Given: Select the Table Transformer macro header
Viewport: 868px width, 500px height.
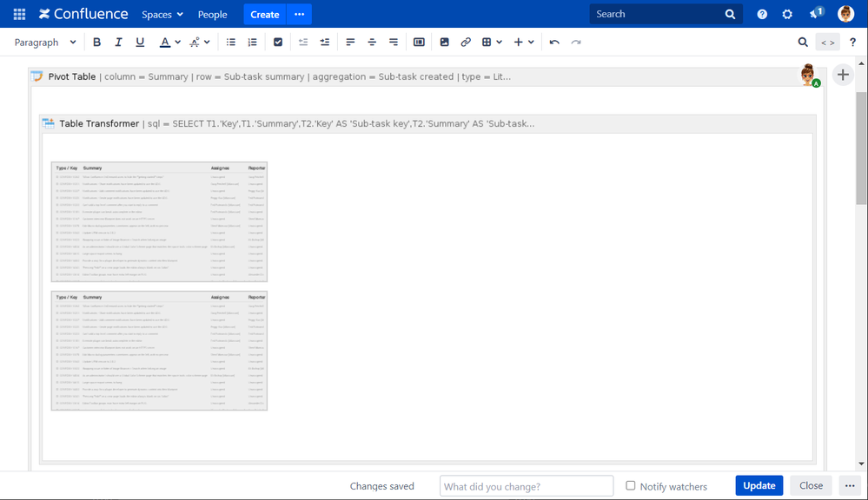Looking at the screenshot, I should (427, 124).
